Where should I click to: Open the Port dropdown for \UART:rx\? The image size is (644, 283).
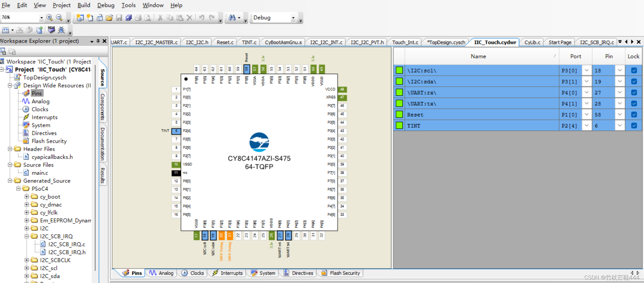tap(587, 92)
